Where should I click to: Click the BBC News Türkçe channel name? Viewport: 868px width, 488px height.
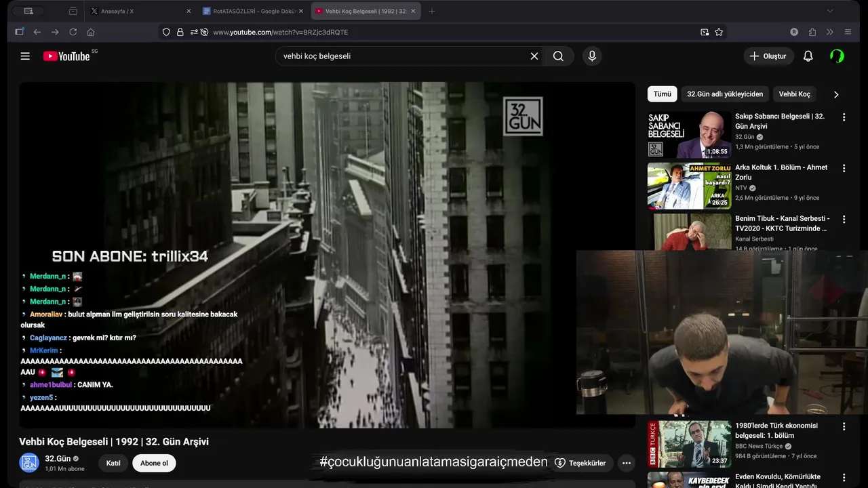759,446
